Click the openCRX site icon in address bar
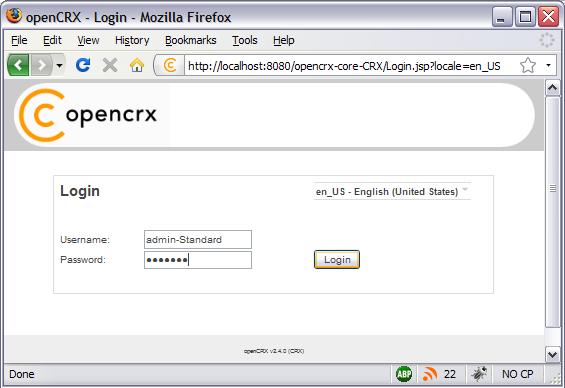The width and height of the screenshot is (565, 388). coord(170,66)
